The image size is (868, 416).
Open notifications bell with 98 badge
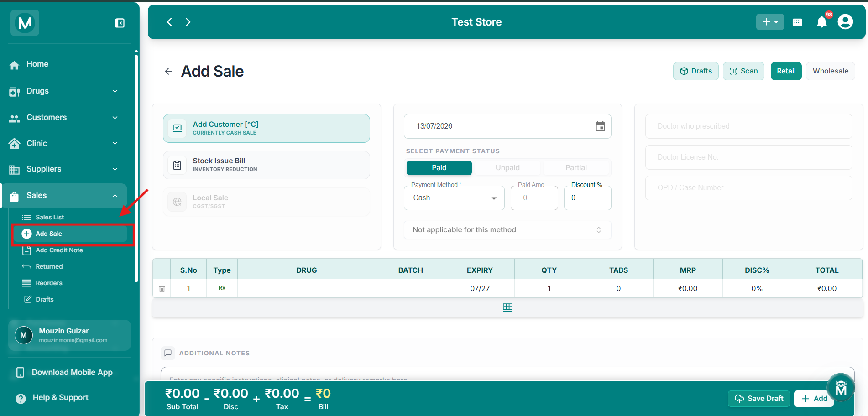[x=822, y=22]
